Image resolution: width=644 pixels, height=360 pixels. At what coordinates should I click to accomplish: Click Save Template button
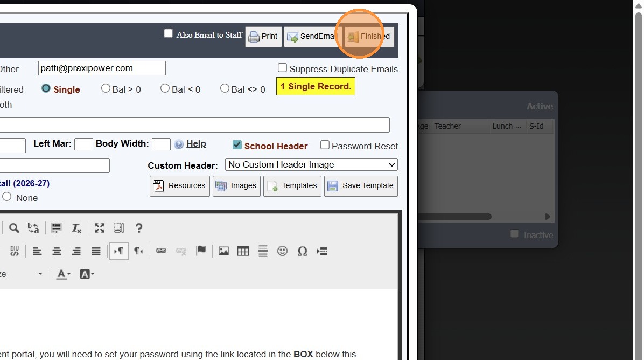361,186
